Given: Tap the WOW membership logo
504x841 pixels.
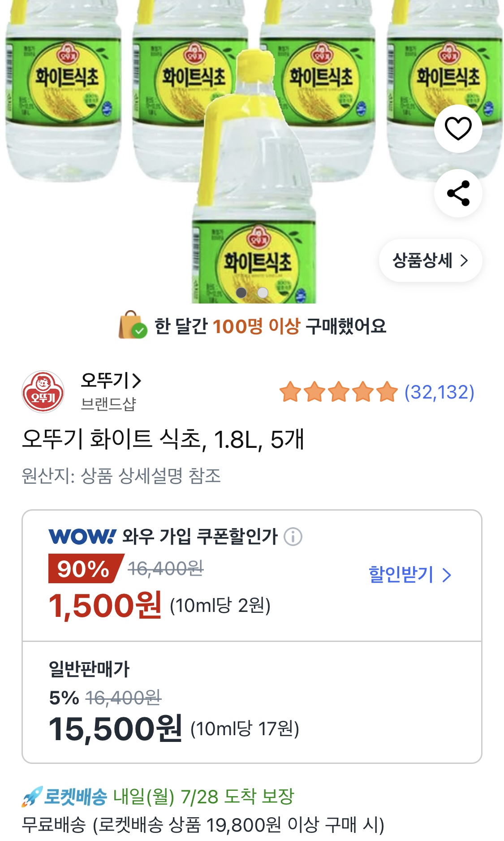Looking at the screenshot, I should 82,537.
